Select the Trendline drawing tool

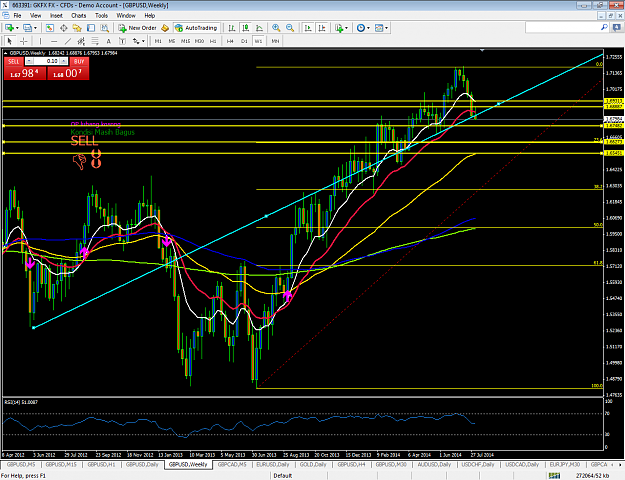[x=68, y=41]
